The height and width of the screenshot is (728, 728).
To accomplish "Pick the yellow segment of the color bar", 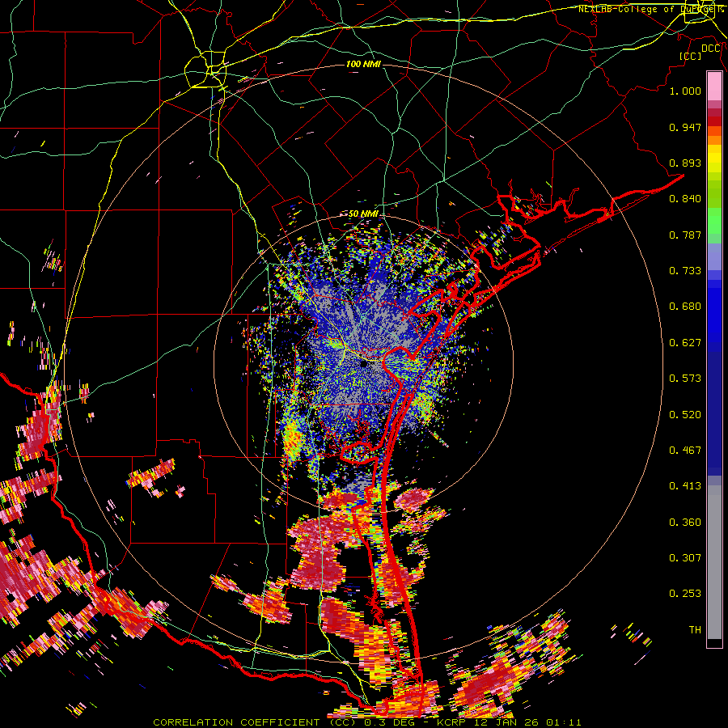I will pos(714,159).
